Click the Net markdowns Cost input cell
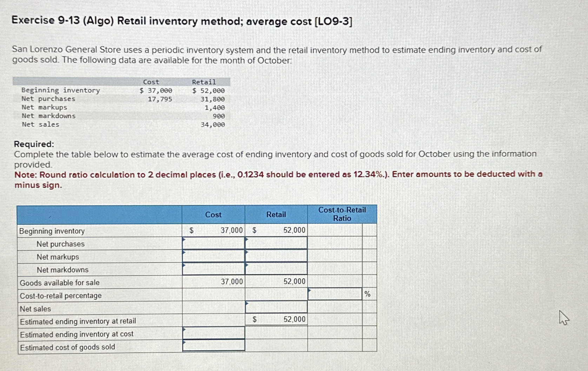Screen dimensions: 588x371 click(x=213, y=269)
